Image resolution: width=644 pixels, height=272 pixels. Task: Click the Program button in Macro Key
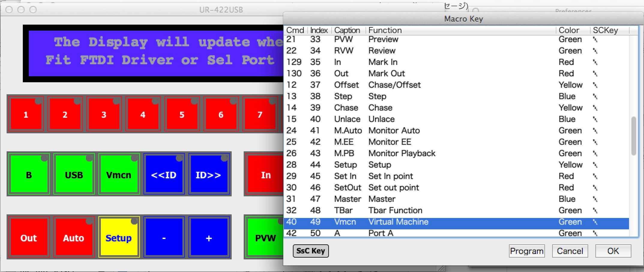click(x=527, y=251)
